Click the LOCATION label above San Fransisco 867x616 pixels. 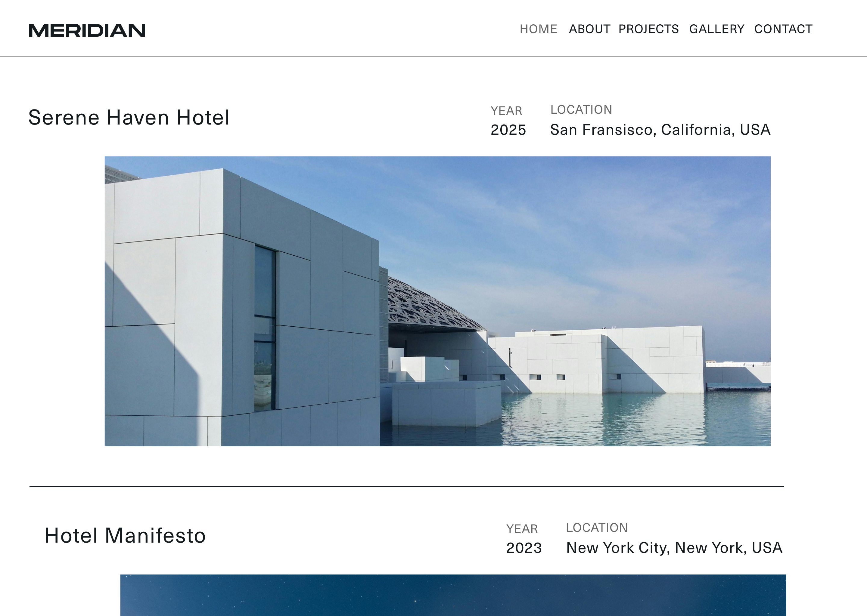(x=581, y=109)
